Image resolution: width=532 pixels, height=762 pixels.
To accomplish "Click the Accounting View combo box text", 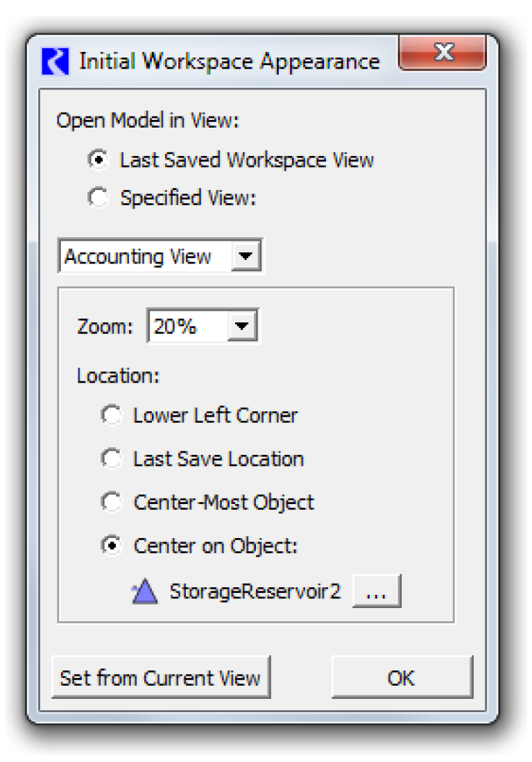I will (139, 257).
